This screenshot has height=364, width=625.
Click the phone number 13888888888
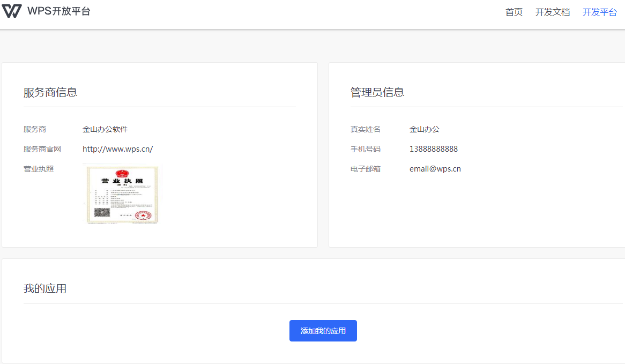pyautogui.click(x=433, y=149)
